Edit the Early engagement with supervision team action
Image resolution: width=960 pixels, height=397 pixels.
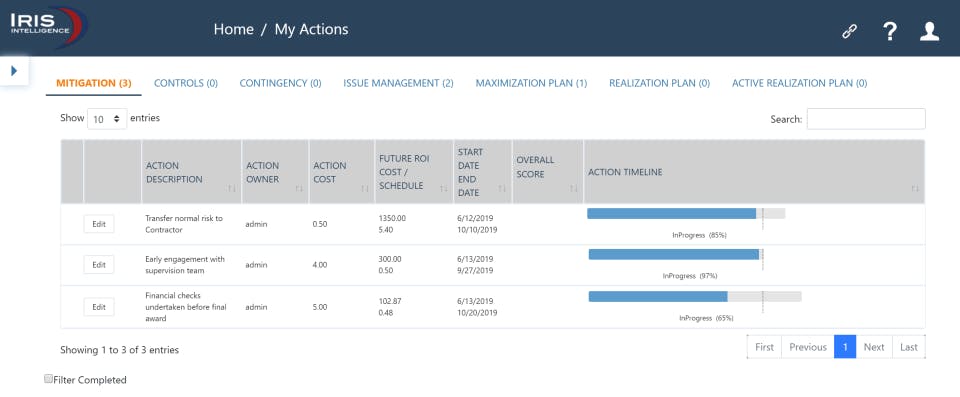point(99,265)
